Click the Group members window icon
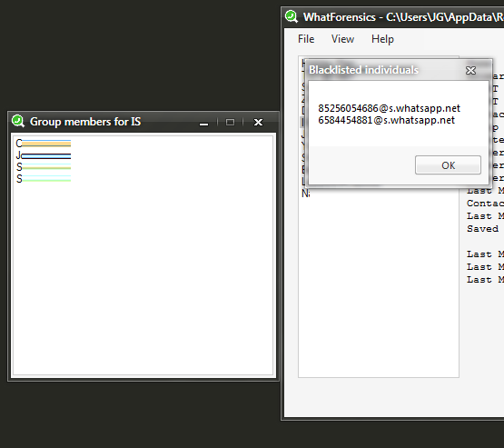 pos(18,121)
